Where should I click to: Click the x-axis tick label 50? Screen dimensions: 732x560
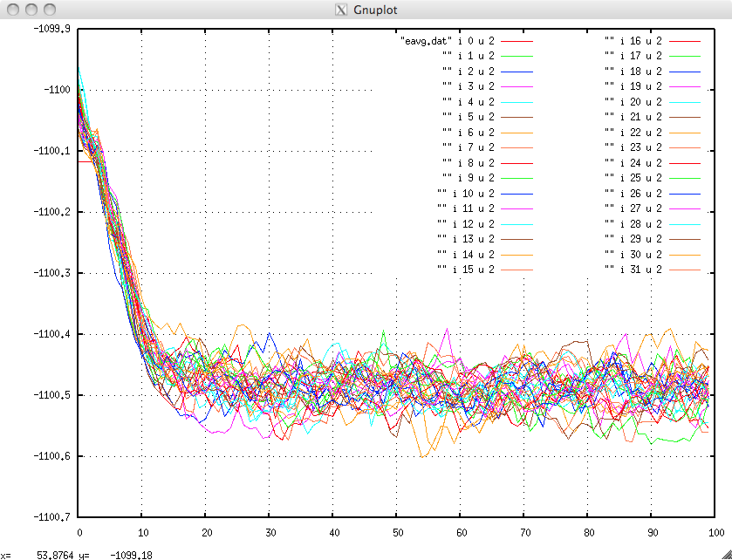coord(397,531)
